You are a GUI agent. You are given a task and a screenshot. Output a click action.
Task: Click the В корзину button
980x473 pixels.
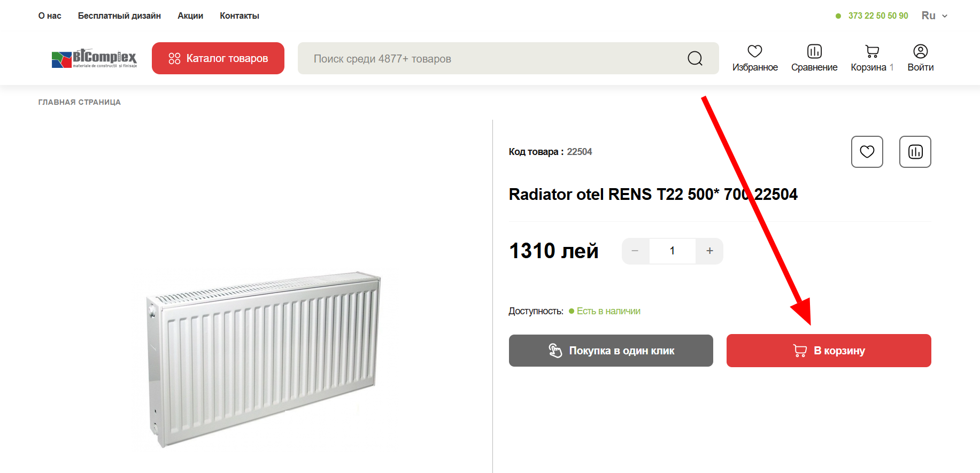click(x=829, y=351)
